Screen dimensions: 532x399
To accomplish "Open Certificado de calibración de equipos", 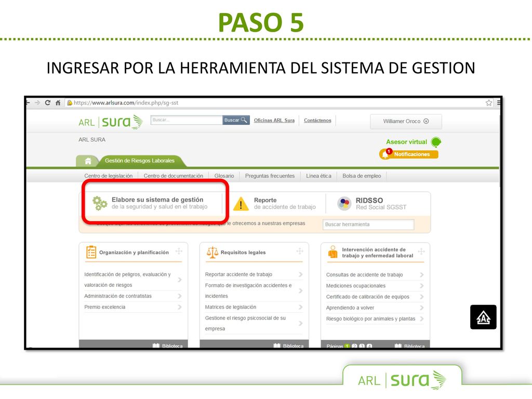I will coord(375,297).
